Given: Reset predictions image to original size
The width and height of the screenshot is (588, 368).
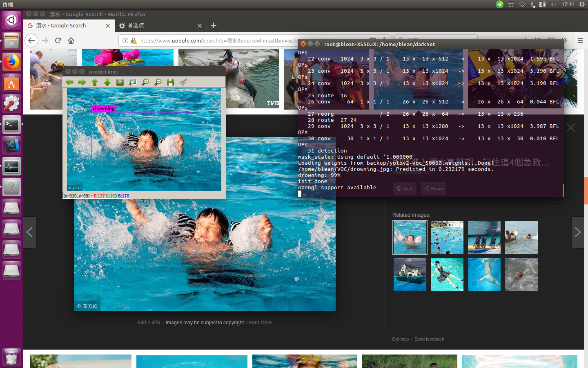Looking at the screenshot, I should coord(120,82).
